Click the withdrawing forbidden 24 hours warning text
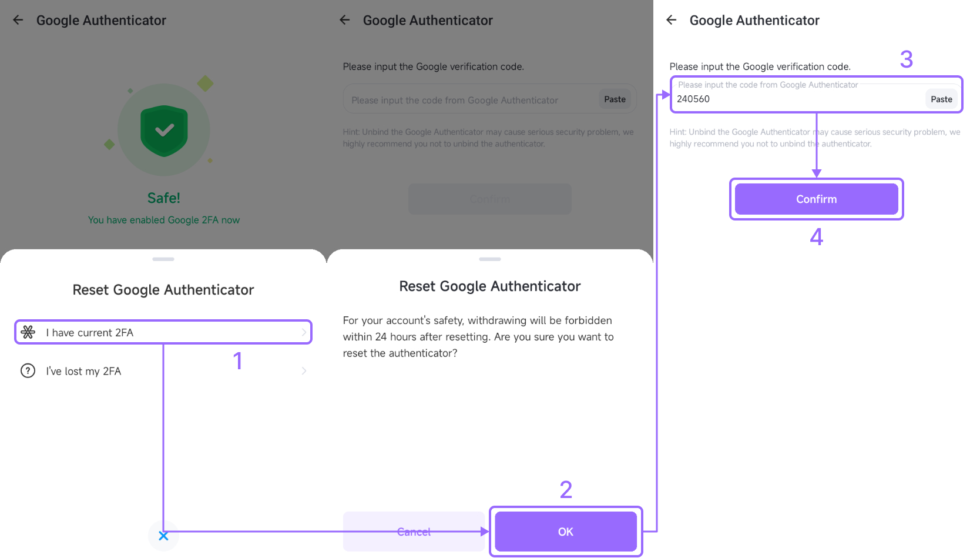 478,337
